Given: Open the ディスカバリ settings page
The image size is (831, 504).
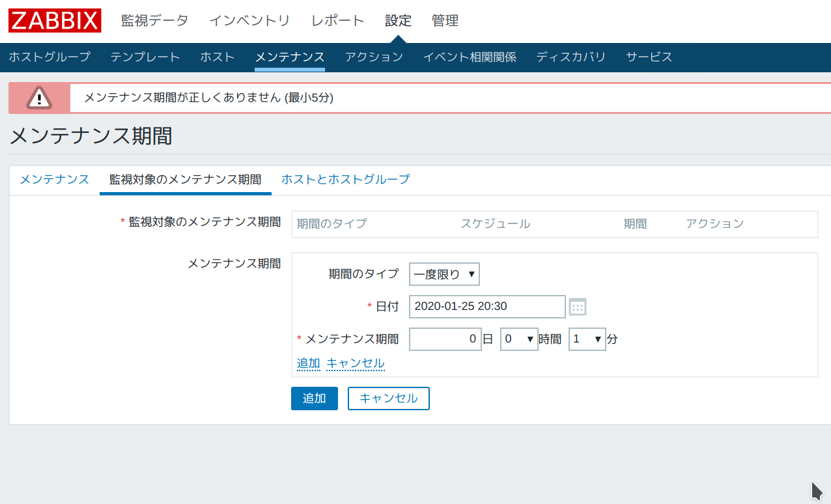Looking at the screenshot, I should click(x=570, y=57).
